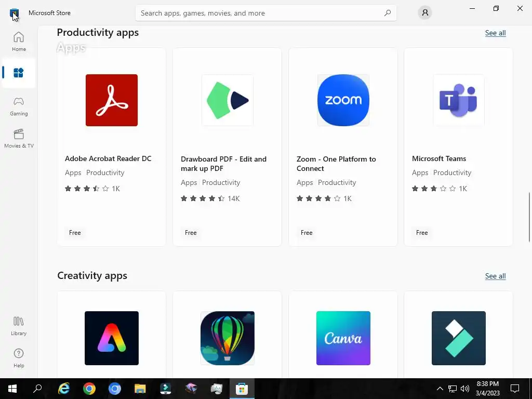532x399 pixels.
Task: Open Drawboard PDF - Edit and mark up PDF title
Action: (x=223, y=164)
